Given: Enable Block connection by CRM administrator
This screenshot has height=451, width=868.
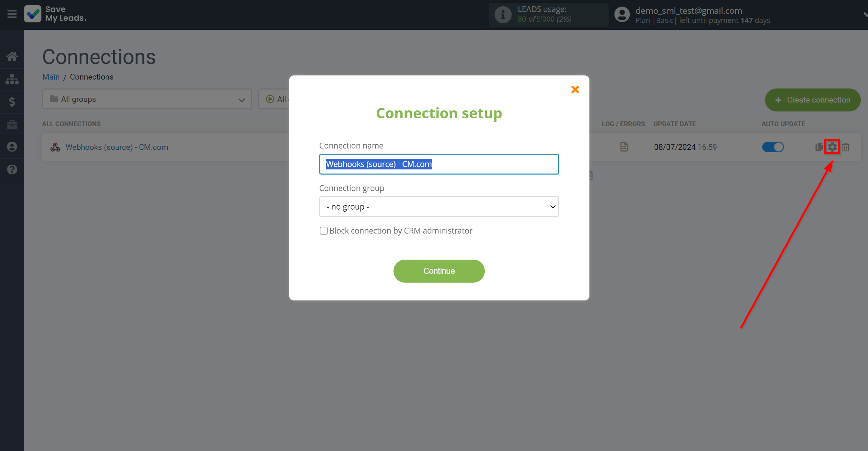Looking at the screenshot, I should tap(322, 230).
